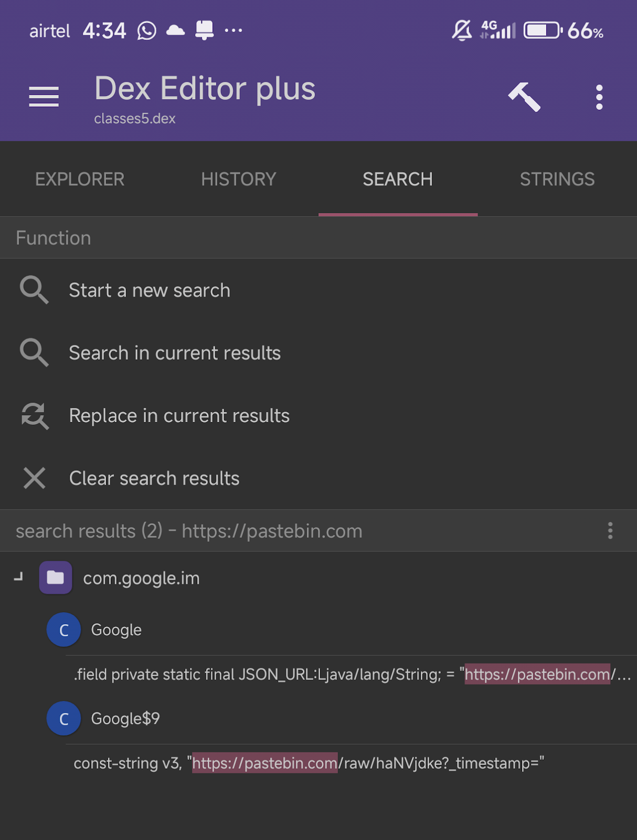This screenshot has height=840, width=637.
Task: Click the Google class icon
Action: coord(63,629)
